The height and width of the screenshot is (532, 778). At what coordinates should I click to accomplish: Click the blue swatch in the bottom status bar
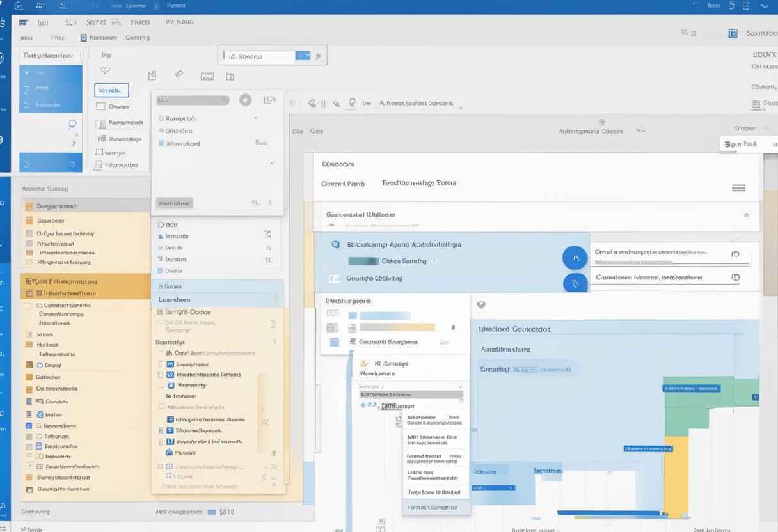point(213,512)
